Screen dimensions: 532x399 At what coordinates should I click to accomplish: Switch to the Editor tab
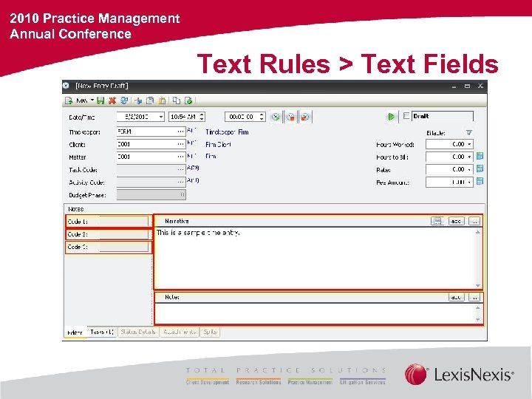click(75, 332)
